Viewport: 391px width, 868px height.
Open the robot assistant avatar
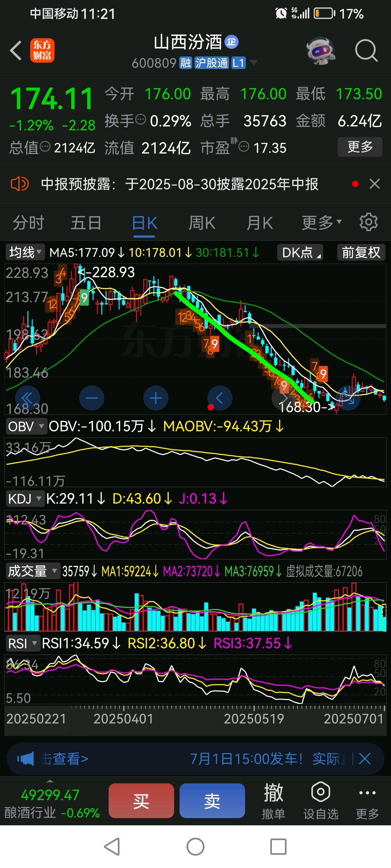tap(320, 51)
